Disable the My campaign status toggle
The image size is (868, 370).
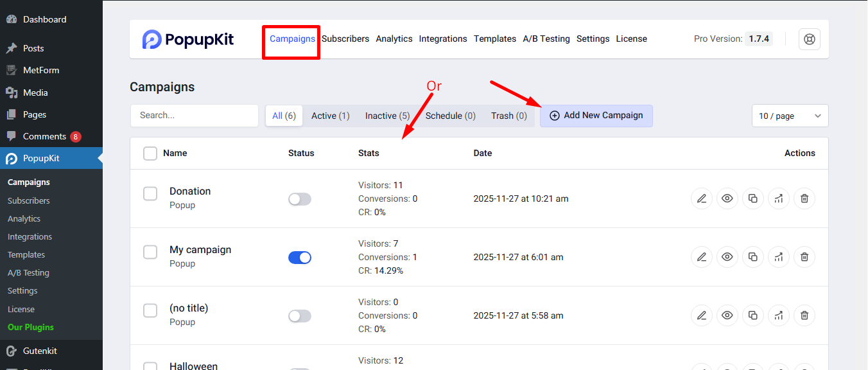coord(299,257)
